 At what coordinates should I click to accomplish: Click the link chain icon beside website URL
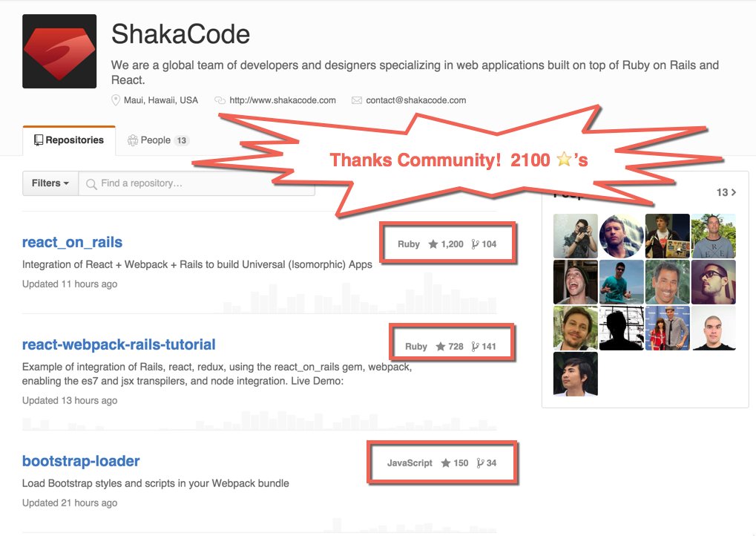pyautogui.click(x=220, y=100)
